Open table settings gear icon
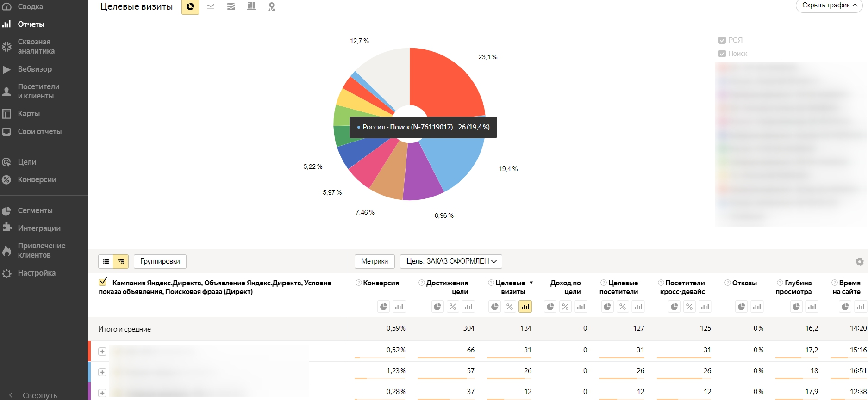Viewport: 868px width, 400px height. coord(860,262)
